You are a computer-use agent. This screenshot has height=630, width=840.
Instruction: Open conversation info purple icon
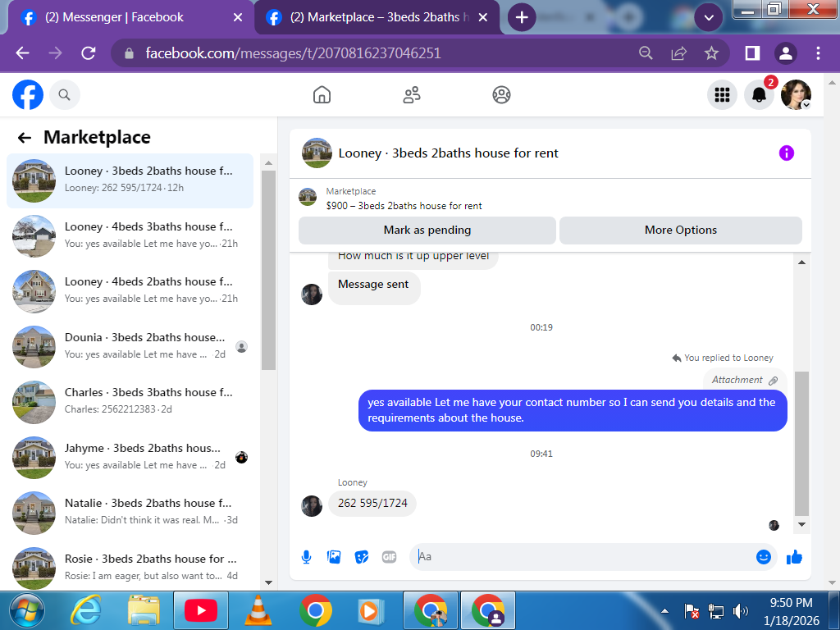click(x=786, y=153)
